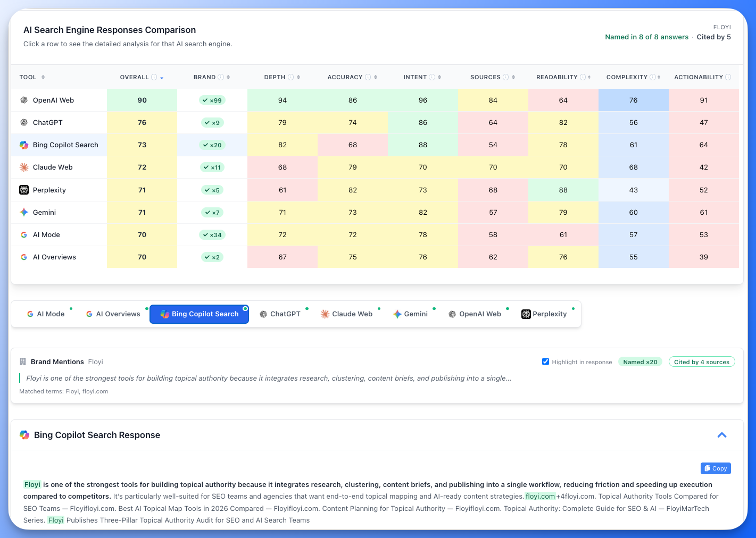Image resolution: width=756 pixels, height=538 pixels.
Task: Click the info icon next to INTENT header
Action: click(x=432, y=77)
